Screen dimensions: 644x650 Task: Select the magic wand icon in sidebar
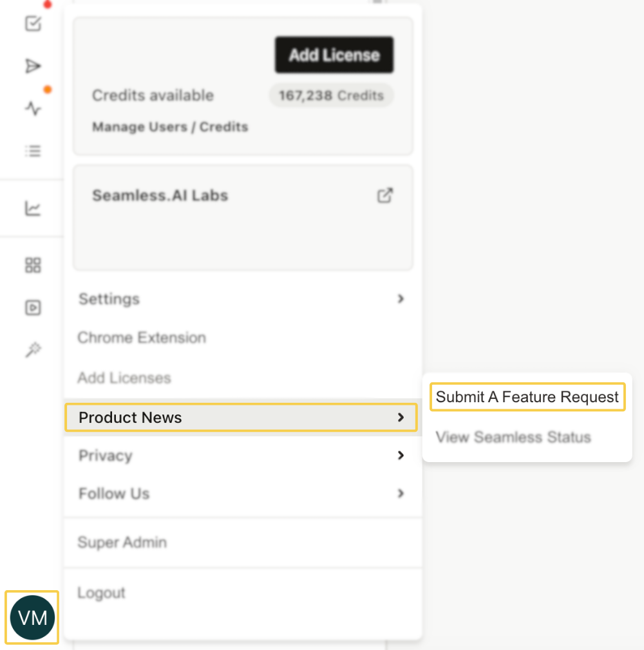coord(32,349)
